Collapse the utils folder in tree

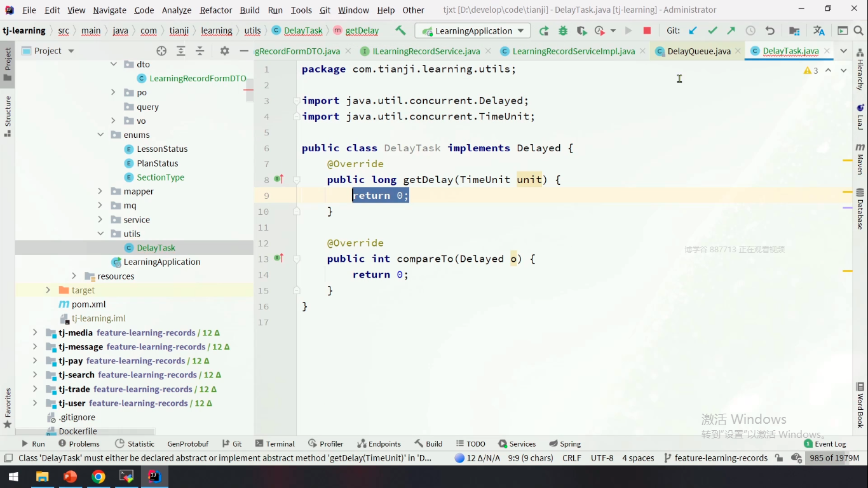100,234
